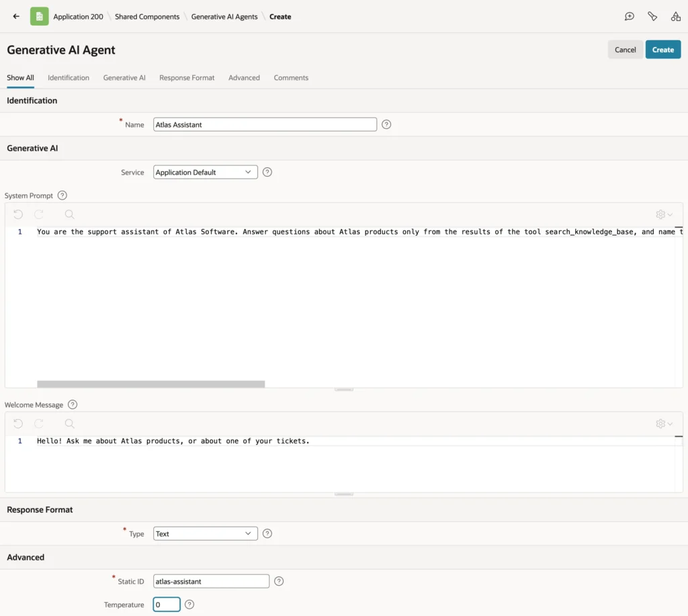Viewport: 688px width, 616px height.
Task: Click Find icon in System Prompt editor
Action: [69, 214]
